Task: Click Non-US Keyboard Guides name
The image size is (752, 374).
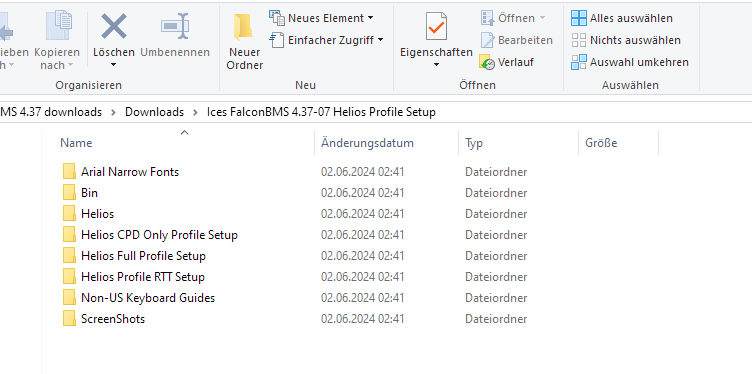Action: (x=148, y=298)
